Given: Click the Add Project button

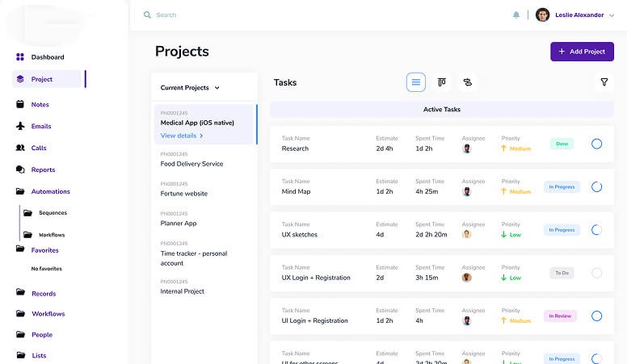Looking at the screenshot, I should pos(582,52).
